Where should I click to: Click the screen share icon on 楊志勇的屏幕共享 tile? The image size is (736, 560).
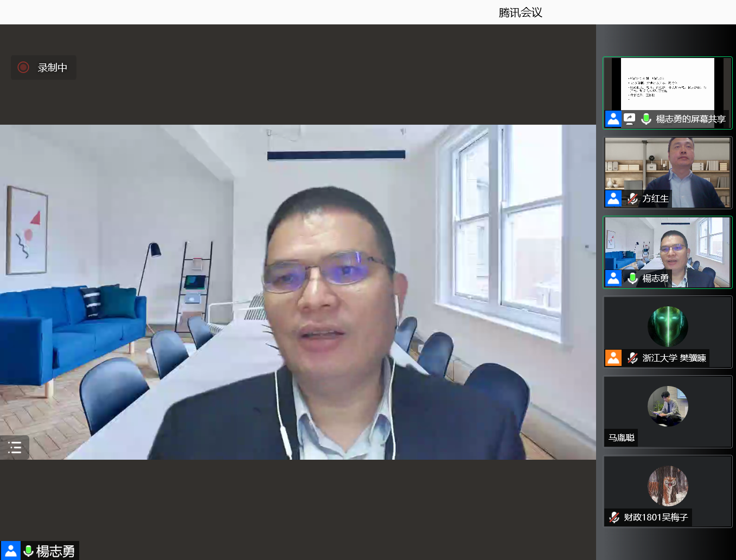(x=629, y=119)
